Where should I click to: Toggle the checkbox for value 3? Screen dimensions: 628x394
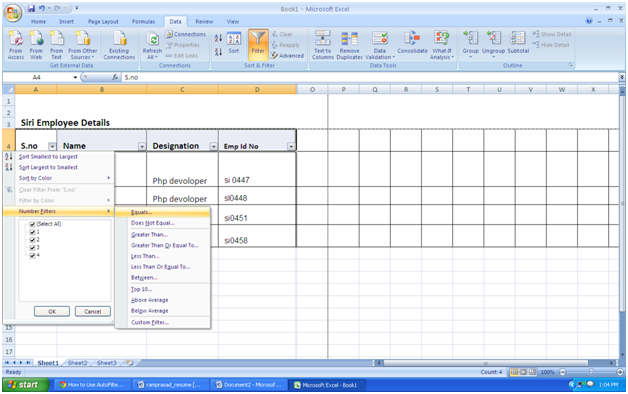(32, 247)
